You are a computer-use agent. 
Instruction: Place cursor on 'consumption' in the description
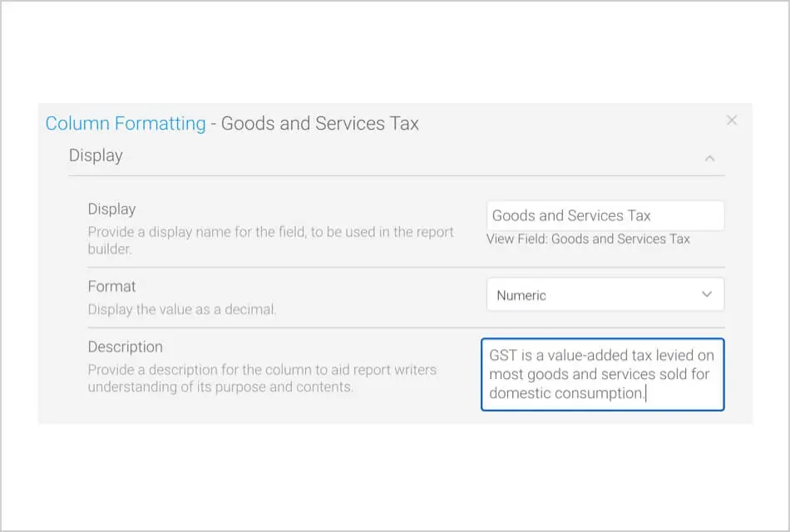pyautogui.click(x=605, y=393)
